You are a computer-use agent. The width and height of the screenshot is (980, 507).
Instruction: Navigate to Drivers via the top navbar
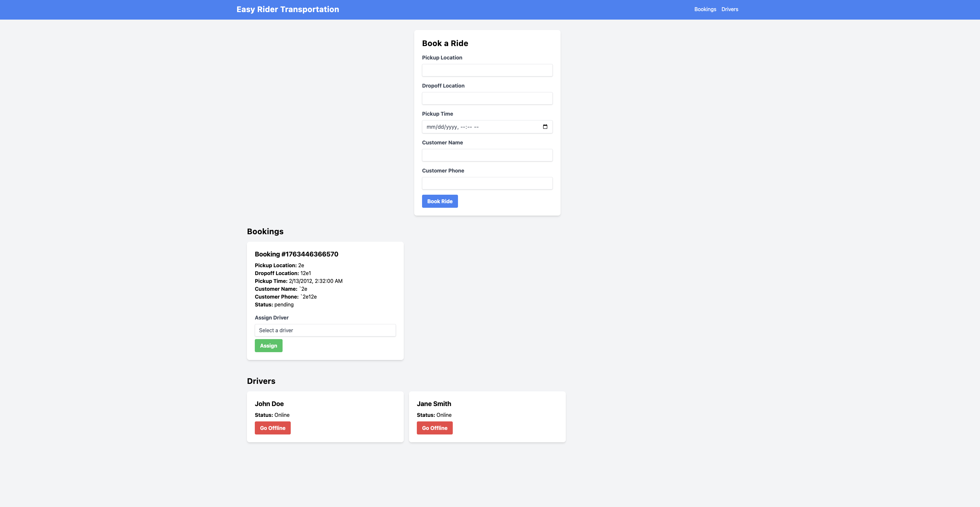coord(729,9)
